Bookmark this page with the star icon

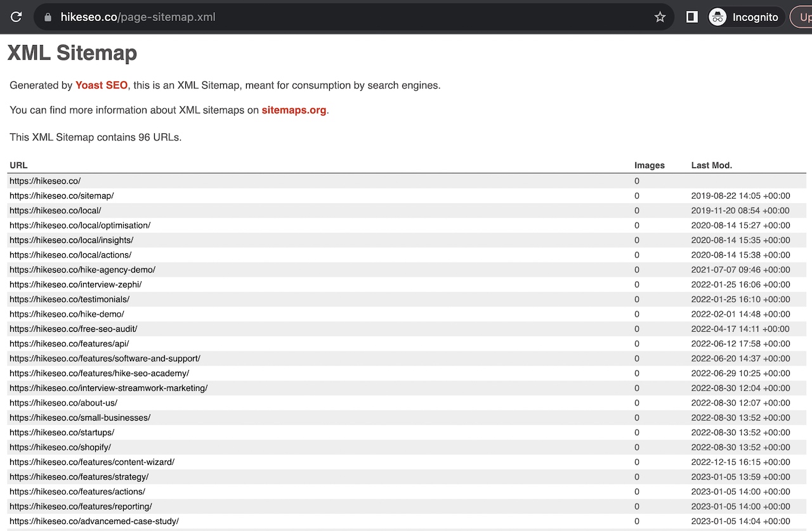[x=660, y=17]
